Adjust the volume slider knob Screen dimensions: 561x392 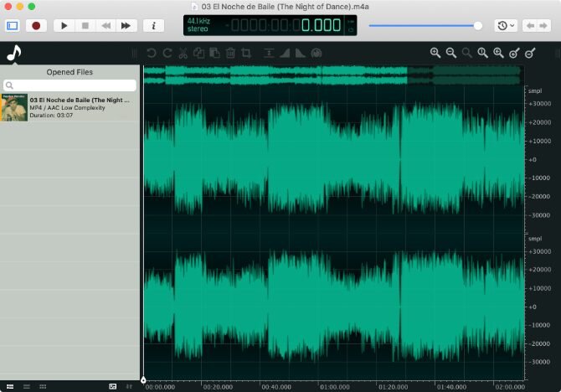[x=477, y=26]
